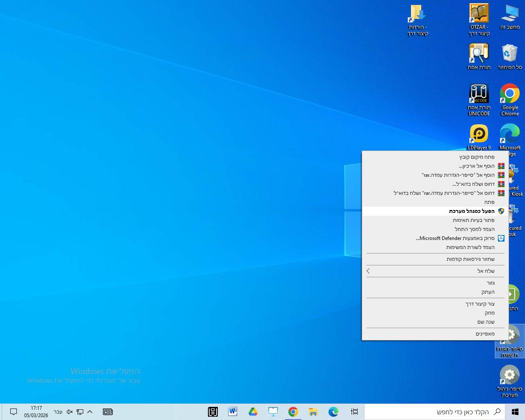Switch input language via עבר indicator
525x420 pixels.
tap(58, 412)
